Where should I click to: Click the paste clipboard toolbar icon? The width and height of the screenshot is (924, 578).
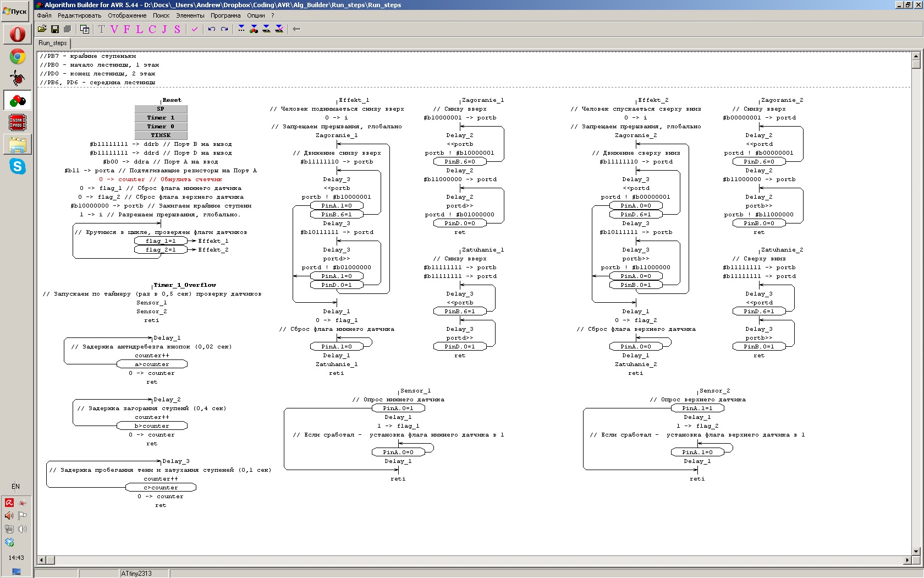point(85,29)
